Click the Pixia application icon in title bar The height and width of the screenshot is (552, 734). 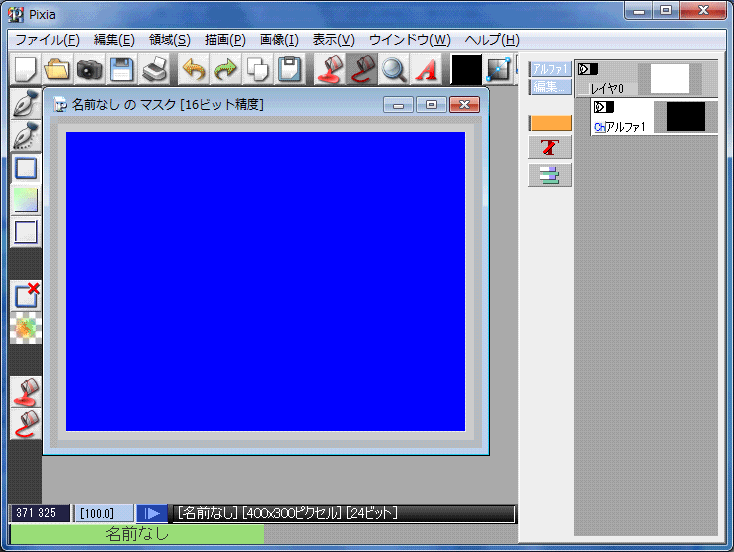[15, 15]
